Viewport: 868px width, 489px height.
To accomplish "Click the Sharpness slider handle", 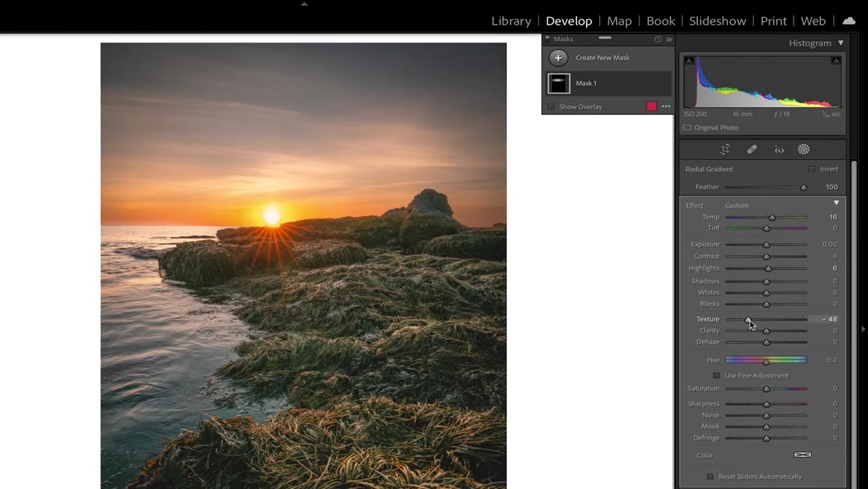I will pyautogui.click(x=766, y=404).
